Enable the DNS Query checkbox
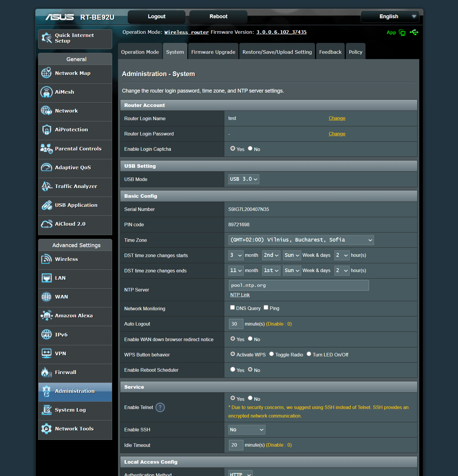Screen dimensions: 458x476 [x=233, y=308]
